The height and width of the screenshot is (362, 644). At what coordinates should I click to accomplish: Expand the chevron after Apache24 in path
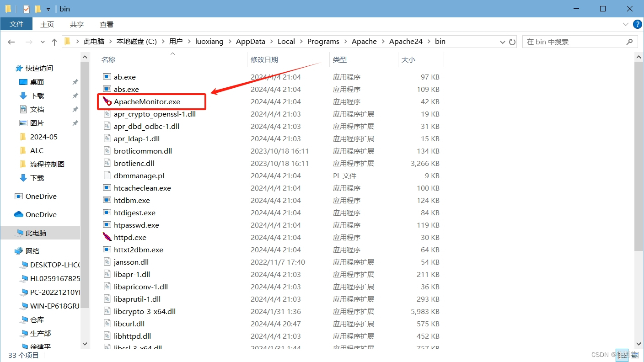tap(429, 42)
